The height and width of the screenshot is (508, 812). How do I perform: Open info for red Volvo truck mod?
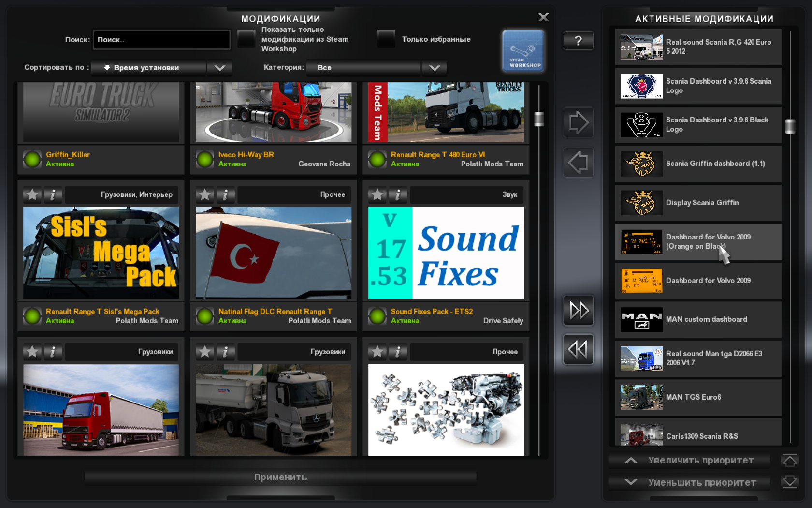tap(53, 352)
